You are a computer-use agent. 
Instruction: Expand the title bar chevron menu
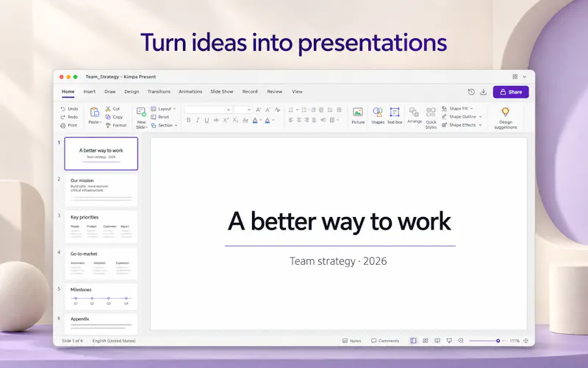(524, 77)
